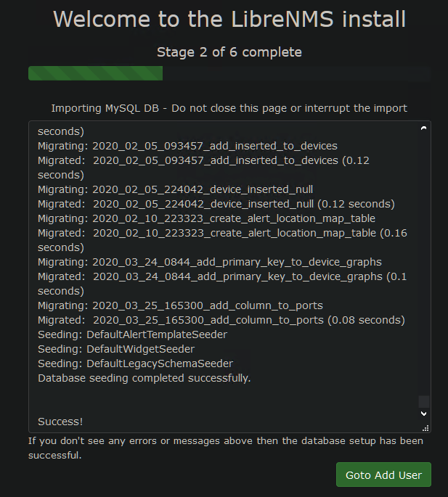Click the 'Seeding: DefaultAlertTemplateSeeder' line
448x497 pixels.
click(133, 334)
